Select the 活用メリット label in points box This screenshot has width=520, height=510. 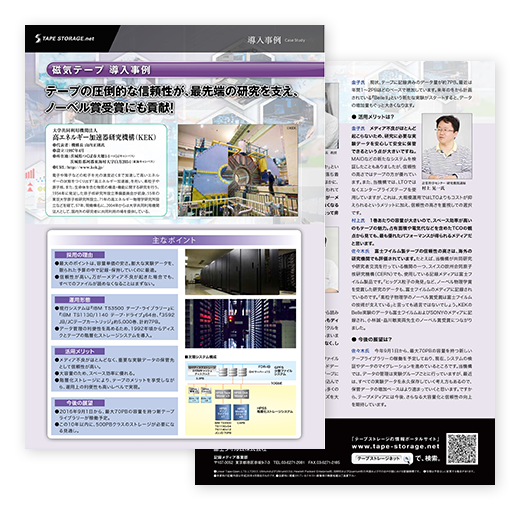point(80,351)
